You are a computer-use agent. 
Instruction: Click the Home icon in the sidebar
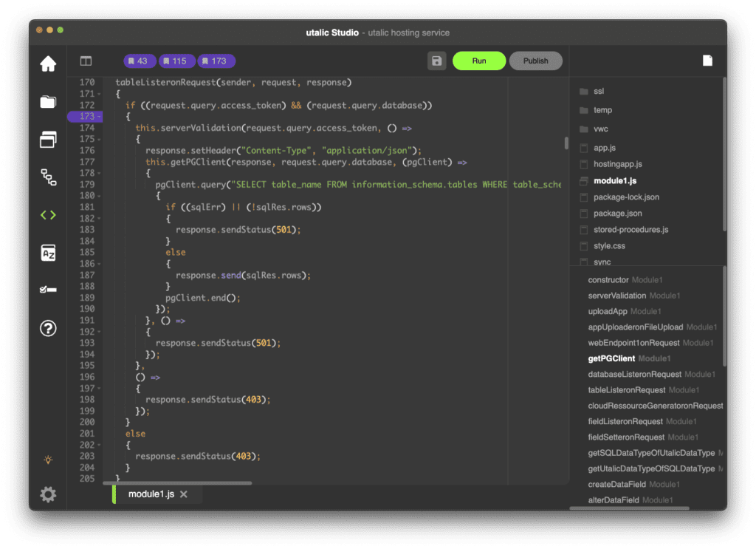(48, 64)
